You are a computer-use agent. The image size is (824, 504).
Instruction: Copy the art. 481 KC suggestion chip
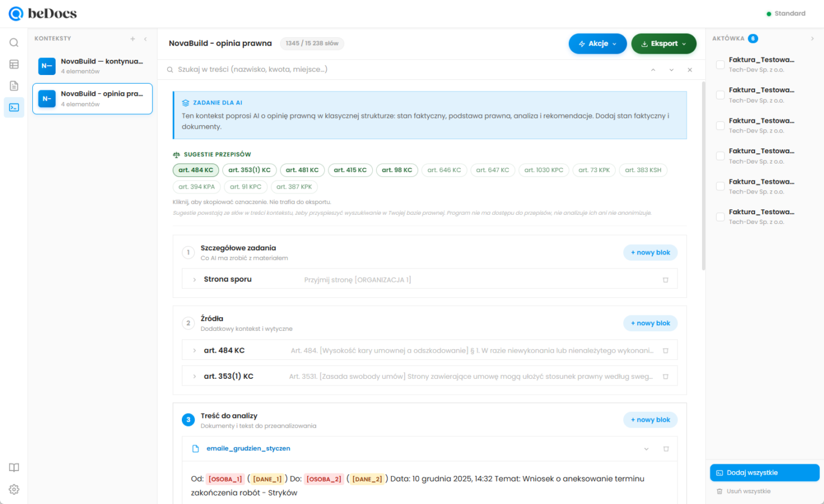coord(302,170)
